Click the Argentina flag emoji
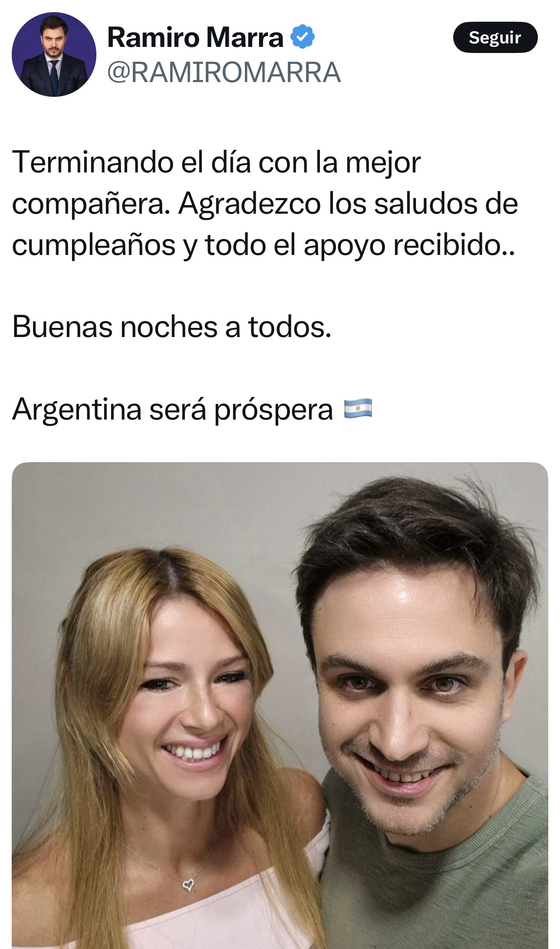 coord(358,409)
